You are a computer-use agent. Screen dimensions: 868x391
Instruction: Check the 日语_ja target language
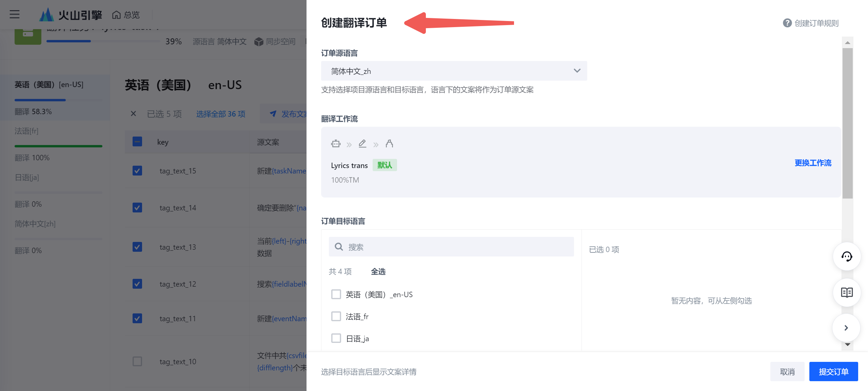pos(336,338)
